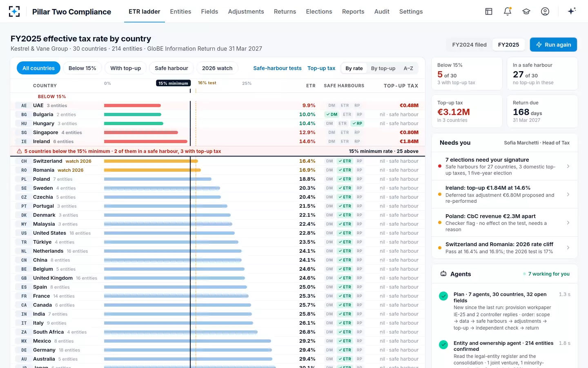Open the layout panel icon in header
This screenshot has width=588, height=368.
tap(489, 11)
